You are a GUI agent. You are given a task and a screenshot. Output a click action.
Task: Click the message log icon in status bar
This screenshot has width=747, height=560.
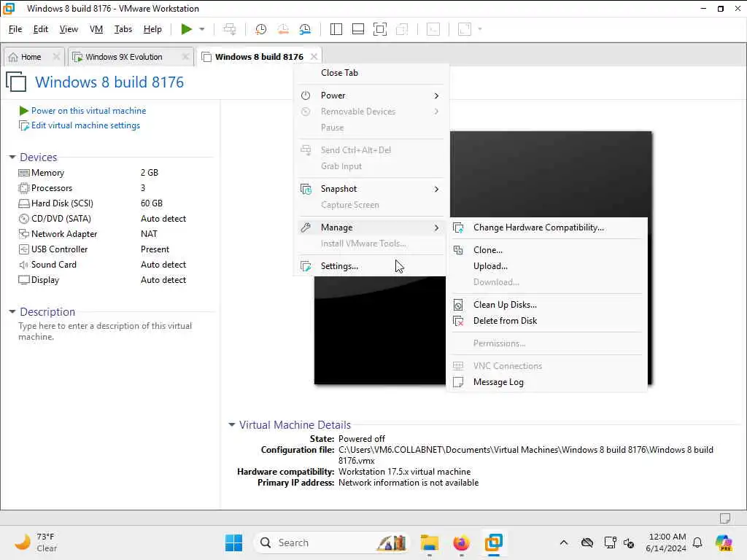[725, 518]
